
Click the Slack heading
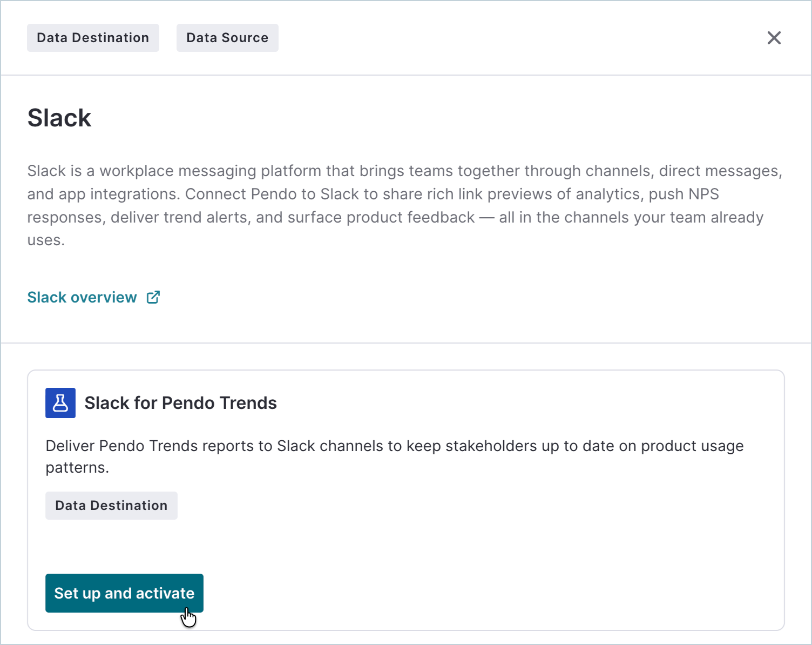(59, 118)
